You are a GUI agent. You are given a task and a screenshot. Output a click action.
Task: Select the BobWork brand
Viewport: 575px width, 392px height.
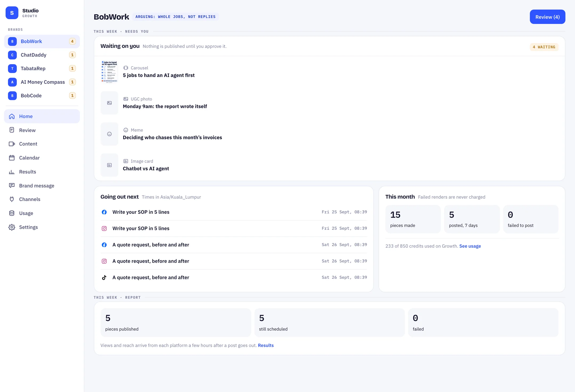pos(42,41)
